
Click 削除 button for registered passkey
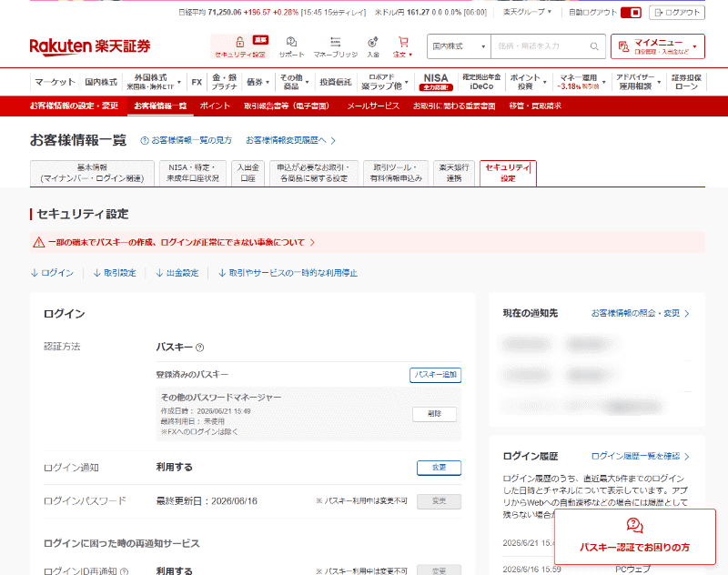[x=435, y=414]
